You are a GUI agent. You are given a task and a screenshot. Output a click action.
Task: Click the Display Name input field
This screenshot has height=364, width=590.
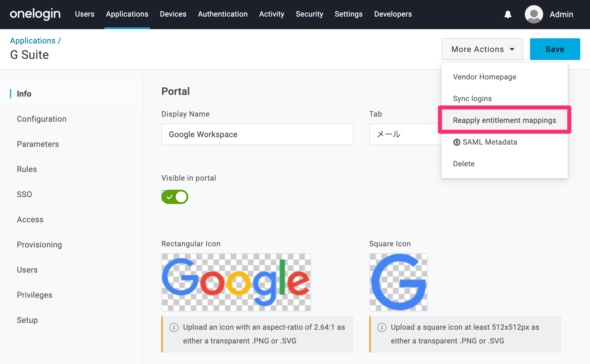tap(257, 134)
